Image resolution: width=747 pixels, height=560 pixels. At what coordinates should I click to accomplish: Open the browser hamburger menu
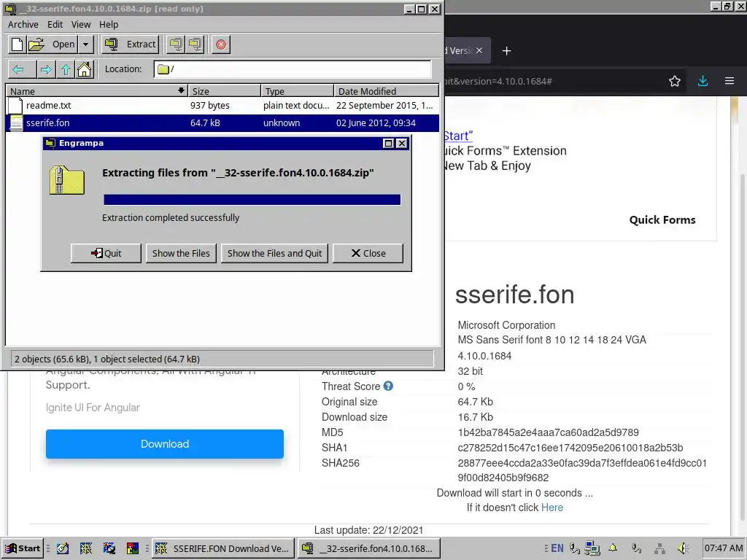pos(729,81)
